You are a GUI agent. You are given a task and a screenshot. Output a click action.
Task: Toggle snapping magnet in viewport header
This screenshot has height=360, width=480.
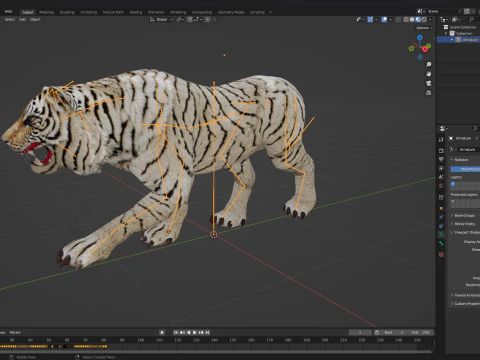[190, 19]
